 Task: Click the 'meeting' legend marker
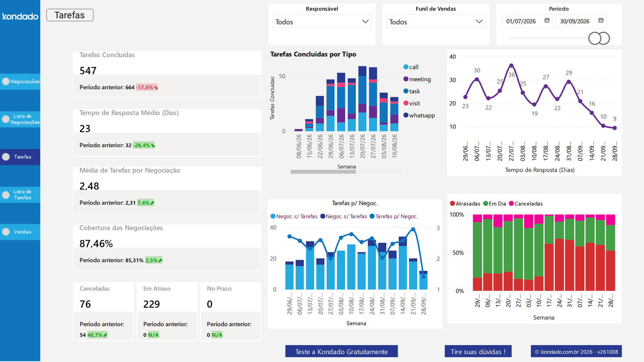(406, 79)
